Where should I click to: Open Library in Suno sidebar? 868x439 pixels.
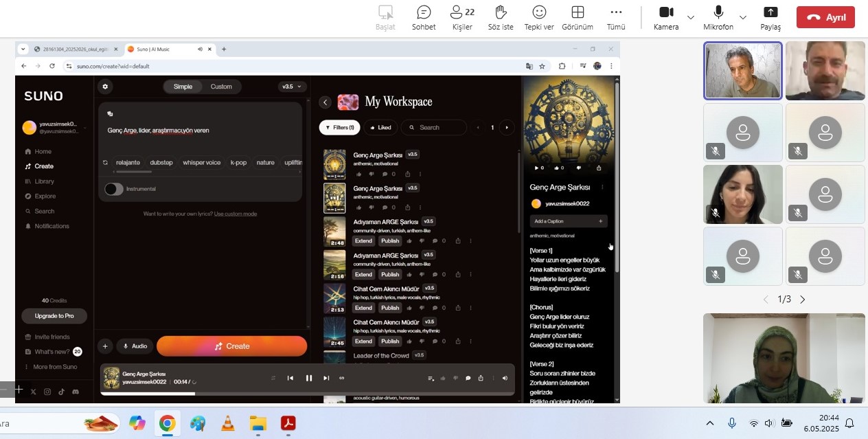[x=44, y=181]
